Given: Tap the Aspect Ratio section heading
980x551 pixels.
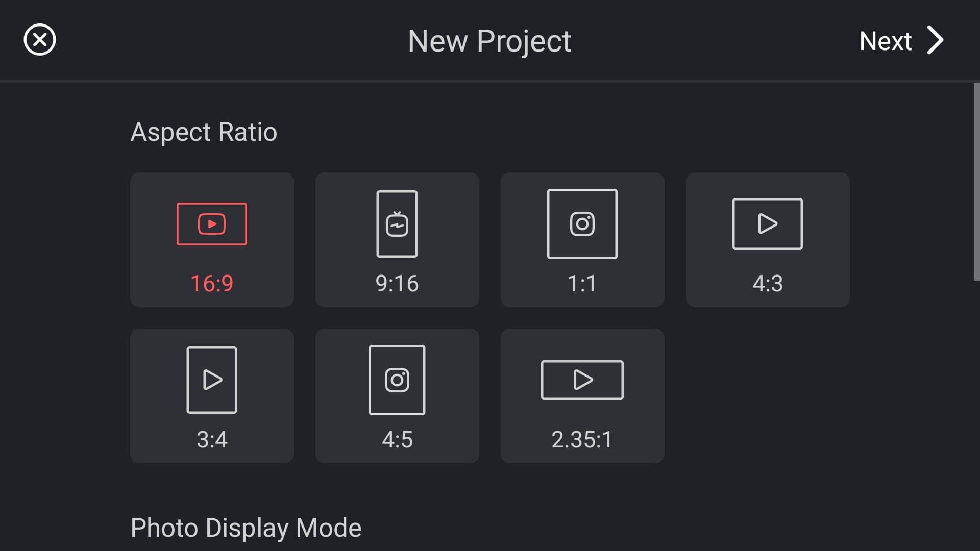Looking at the screenshot, I should coord(204,132).
